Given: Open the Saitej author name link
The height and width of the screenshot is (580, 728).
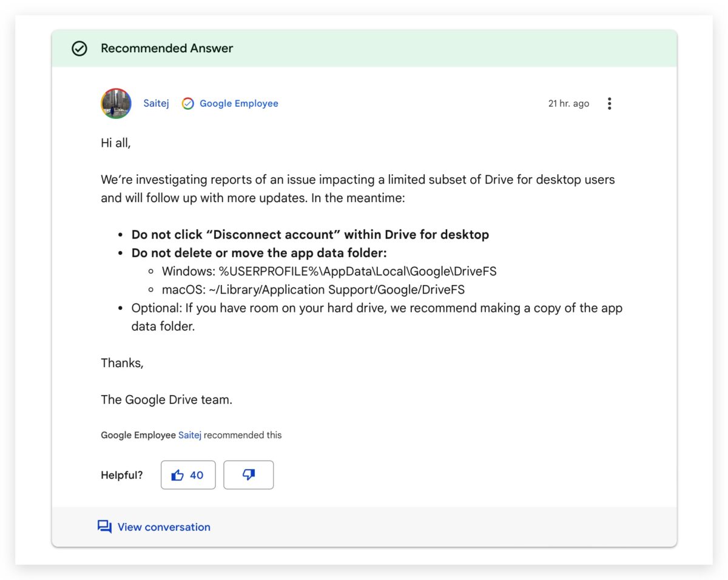Looking at the screenshot, I should coord(156,103).
